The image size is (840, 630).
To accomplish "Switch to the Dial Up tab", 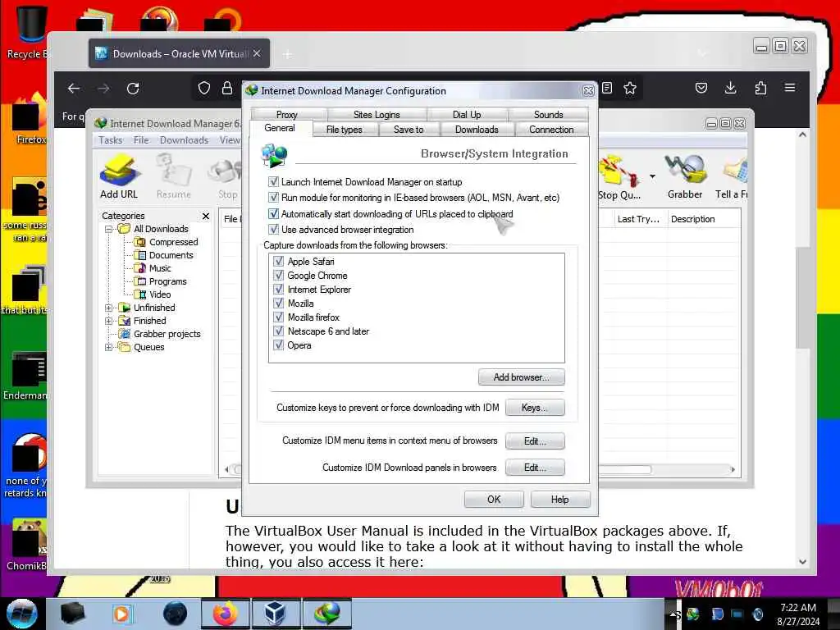I will click(x=467, y=114).
